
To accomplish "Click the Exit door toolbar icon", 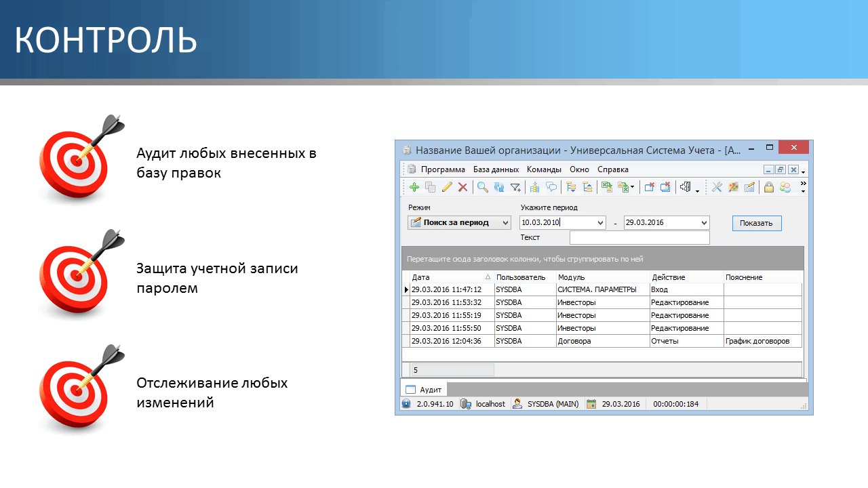I will [x=686, y=187].
